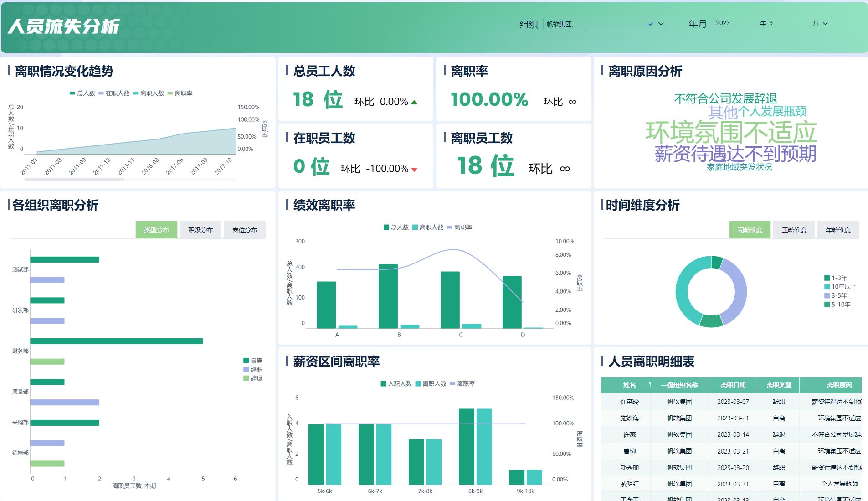Image resolution: width=868 pixels, height=501 pixels.
Task: Click the date cell 2023-03-31
Action: [733, 484]
